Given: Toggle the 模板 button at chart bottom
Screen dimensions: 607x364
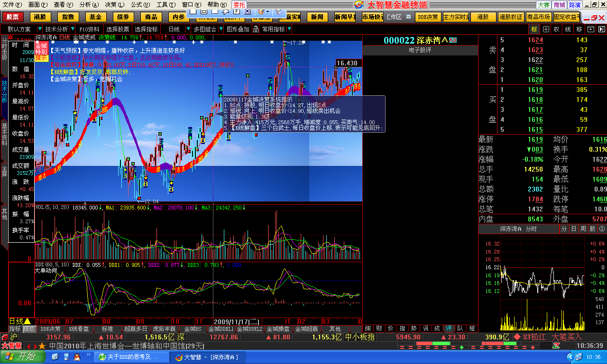Looking at the screenshot, I should pyautogui.click(x=29, y=328).
